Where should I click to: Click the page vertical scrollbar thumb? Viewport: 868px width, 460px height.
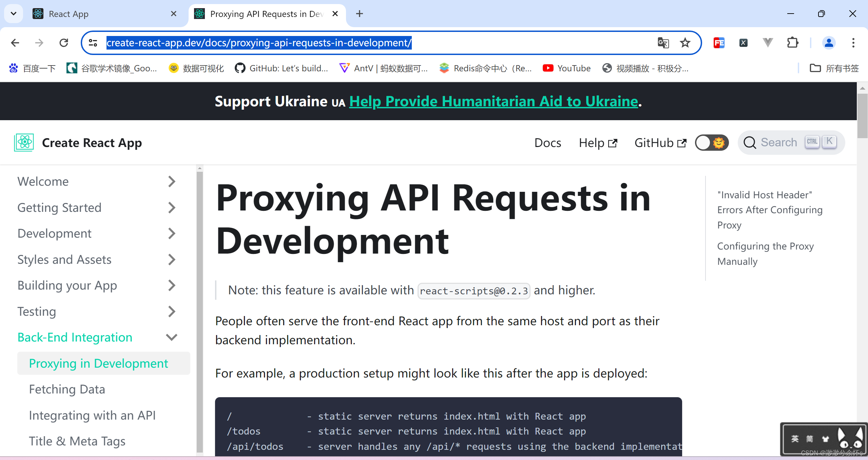pos(862,115)
